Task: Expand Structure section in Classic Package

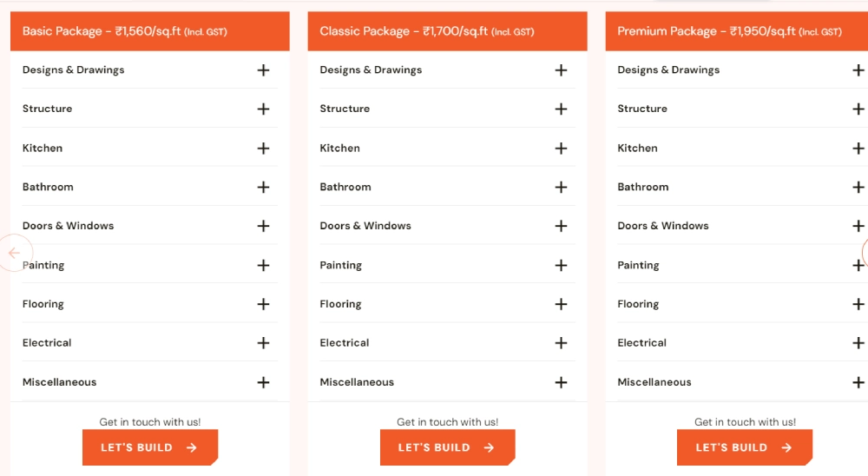Action: (x=561, y=109)
